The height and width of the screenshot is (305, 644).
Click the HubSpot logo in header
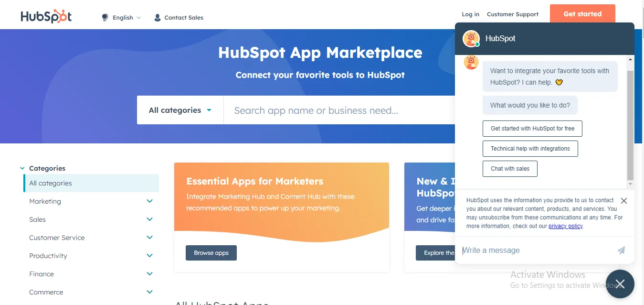click(x=46, y=16)
